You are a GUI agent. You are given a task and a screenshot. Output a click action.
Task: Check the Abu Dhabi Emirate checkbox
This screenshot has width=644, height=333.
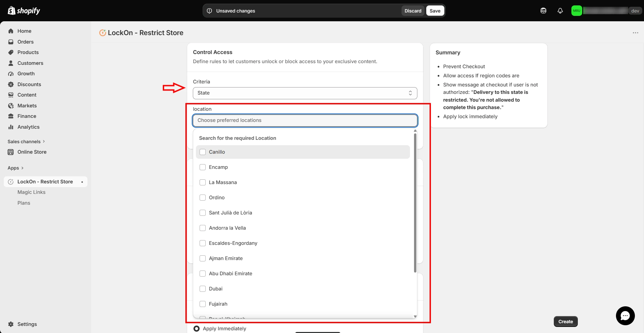pos(203,274)
